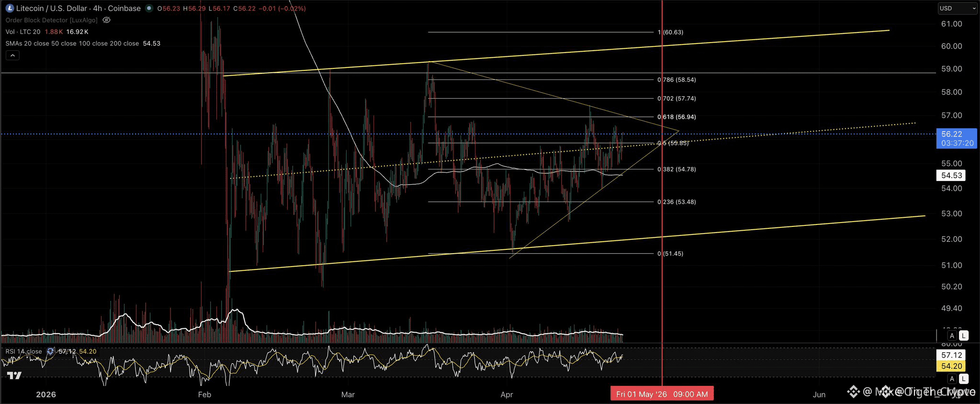Click the Fib level 0 (51.45) label
Screen dimensions: 980x404
671,253
